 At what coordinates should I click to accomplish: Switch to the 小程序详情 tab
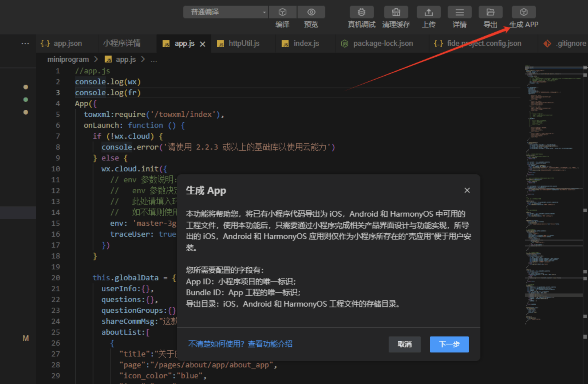122,44
